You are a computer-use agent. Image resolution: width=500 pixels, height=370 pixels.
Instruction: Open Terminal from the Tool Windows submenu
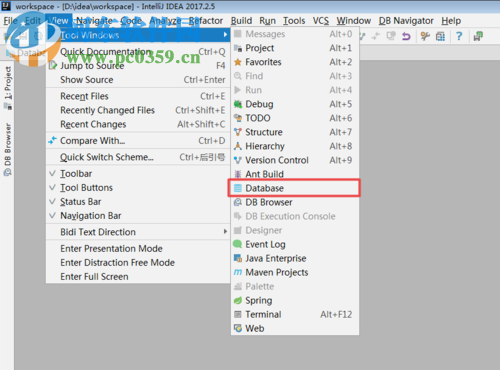point(295,314)
